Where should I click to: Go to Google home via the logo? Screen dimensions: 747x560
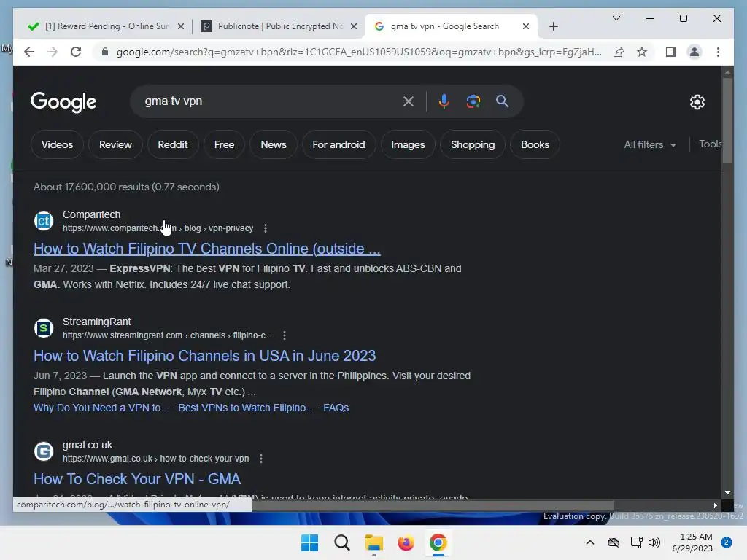pyautogui.click(x=63, y=102)
